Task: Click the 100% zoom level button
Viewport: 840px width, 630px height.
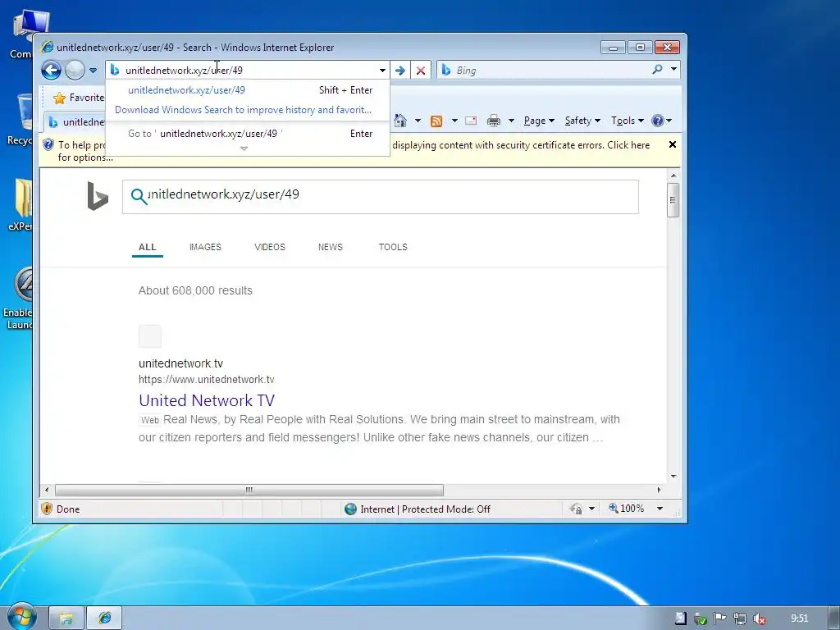Action: coord(626,508)
